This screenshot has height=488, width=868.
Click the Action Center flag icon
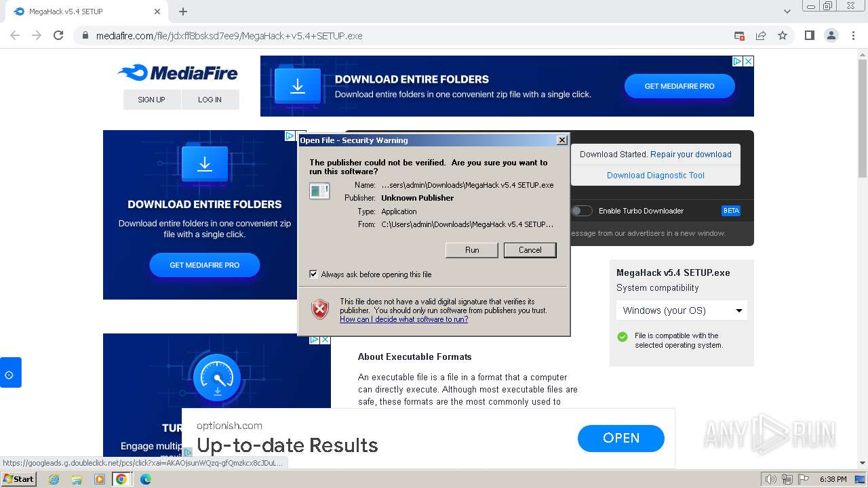coord(804,479)
